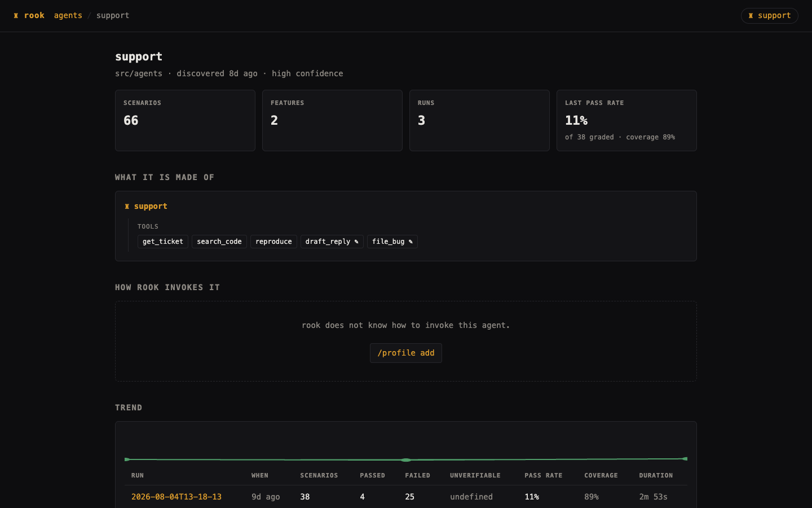Open the support badge at top right
812x508 pixels.
[769, 16]
